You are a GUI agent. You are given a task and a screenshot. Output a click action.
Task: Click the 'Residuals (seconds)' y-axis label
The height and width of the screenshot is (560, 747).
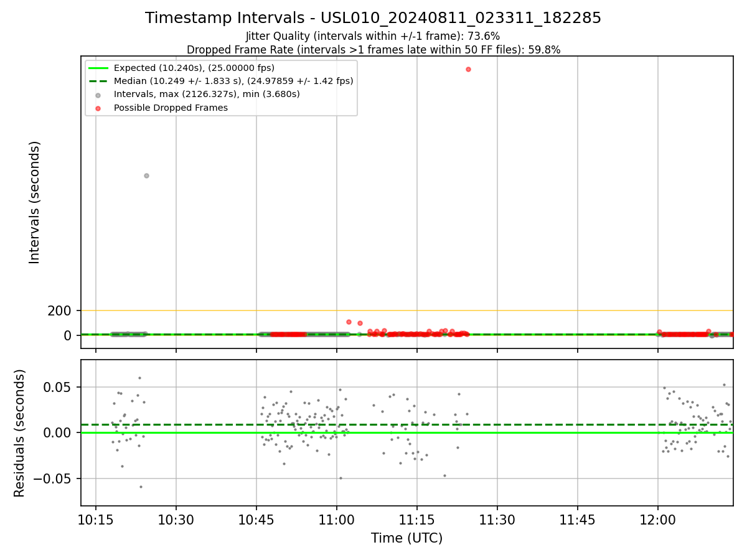tap(20, 433)
